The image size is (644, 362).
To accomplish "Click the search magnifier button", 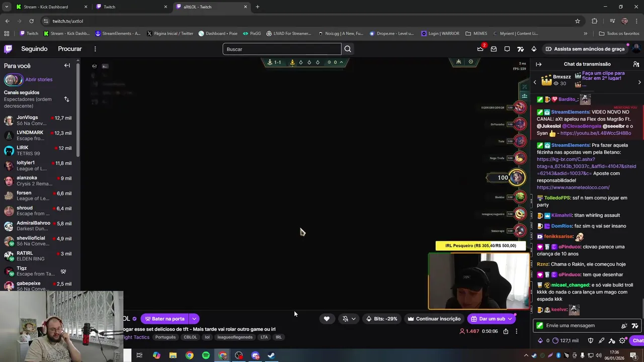I will pos(348,49).
